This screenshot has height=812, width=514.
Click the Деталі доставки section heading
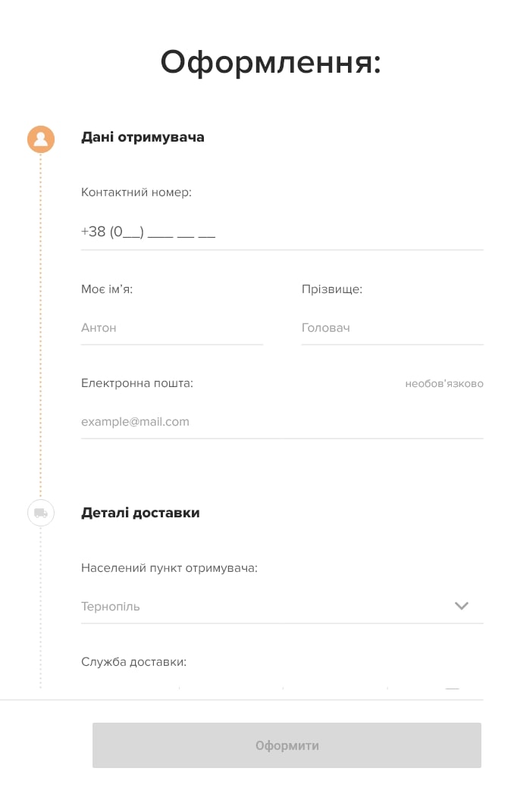pyautogui.click(x=140, y=513)
